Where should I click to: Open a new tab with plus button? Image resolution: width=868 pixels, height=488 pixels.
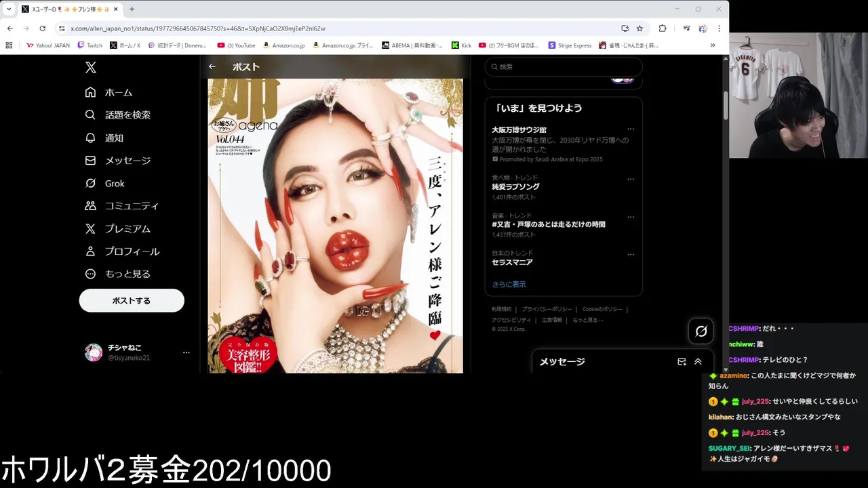132,9
